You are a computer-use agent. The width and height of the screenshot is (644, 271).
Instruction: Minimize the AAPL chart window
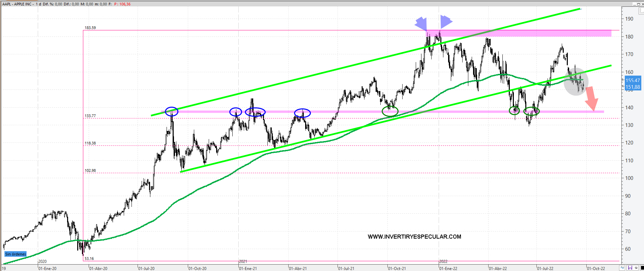(x=634, y=4)
